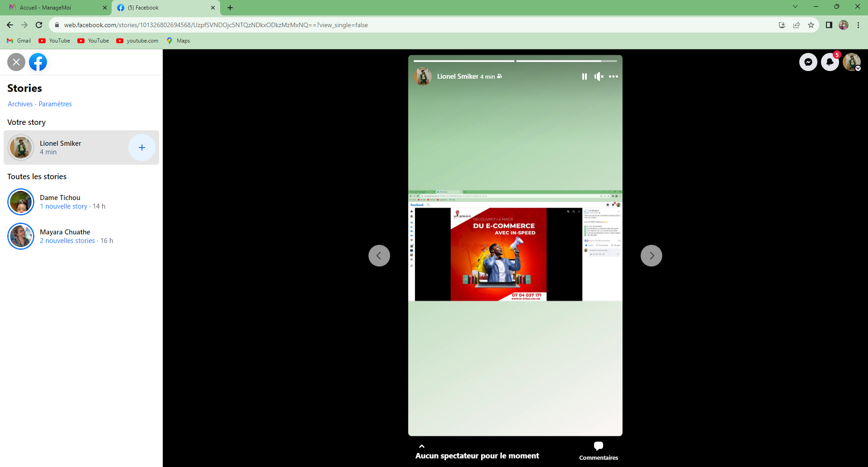Image resolution: width=868 pixels, height=467 pixels.
Task: Open the story three-dots options menu
Action: coord(613,76)
